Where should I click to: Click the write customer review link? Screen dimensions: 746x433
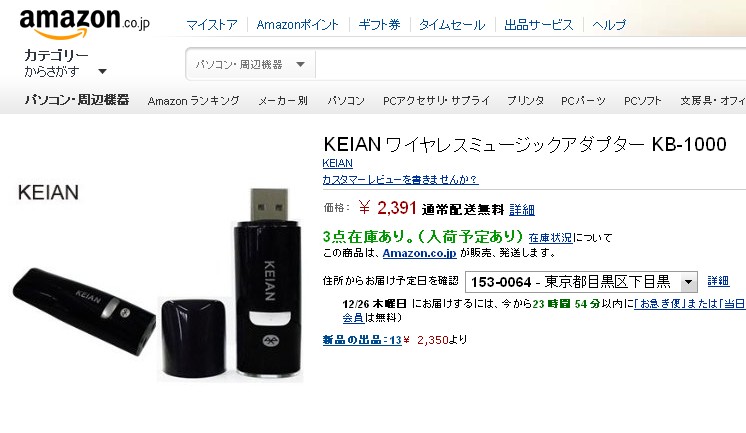(x=400, y=179)
